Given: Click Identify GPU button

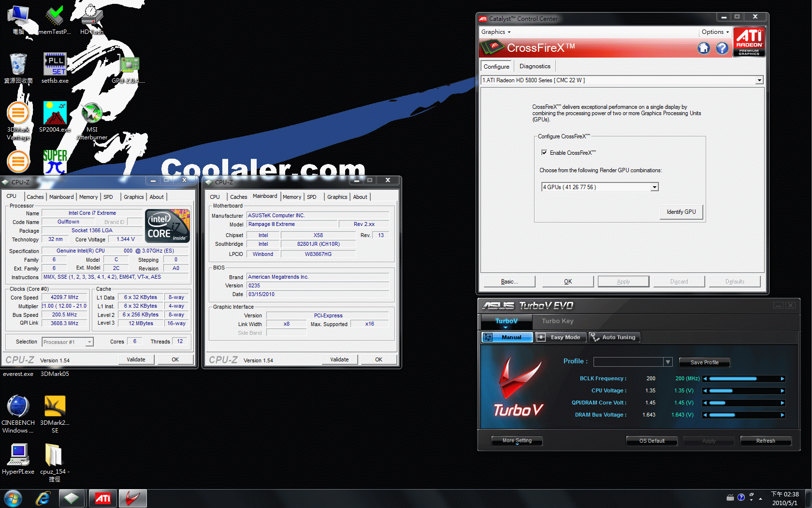Looking at the screenshot, I should [x=681, y=212].
